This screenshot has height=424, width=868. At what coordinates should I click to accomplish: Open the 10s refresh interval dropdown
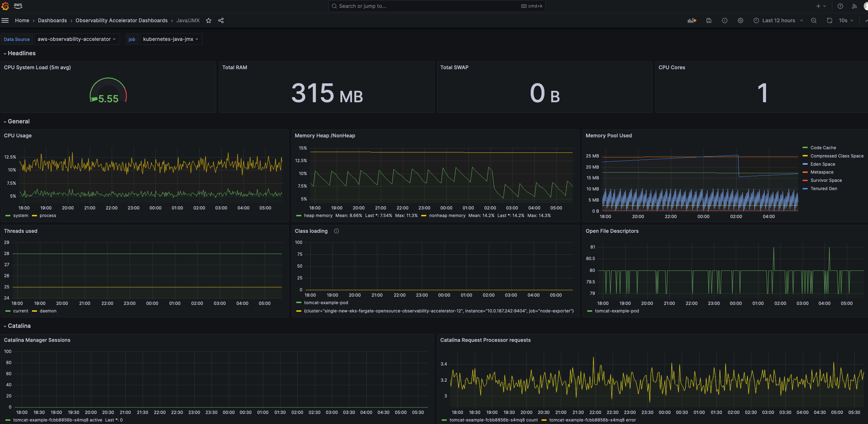(x=846, y=20)
